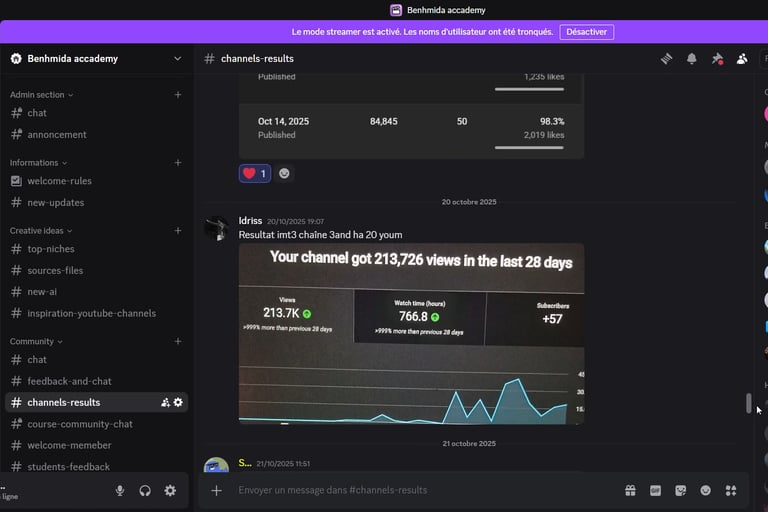The width and height of the screenshot is (768, 512).
Task: Click the '20 octobre 2025' date divider label
Action: [469, 202]
